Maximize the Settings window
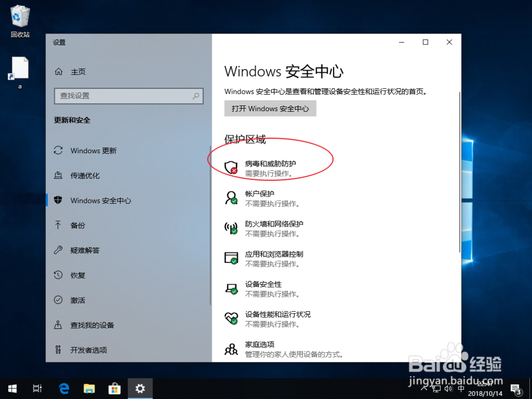The width and height of the screenshot is (532, 399). [x=426, y=42]
